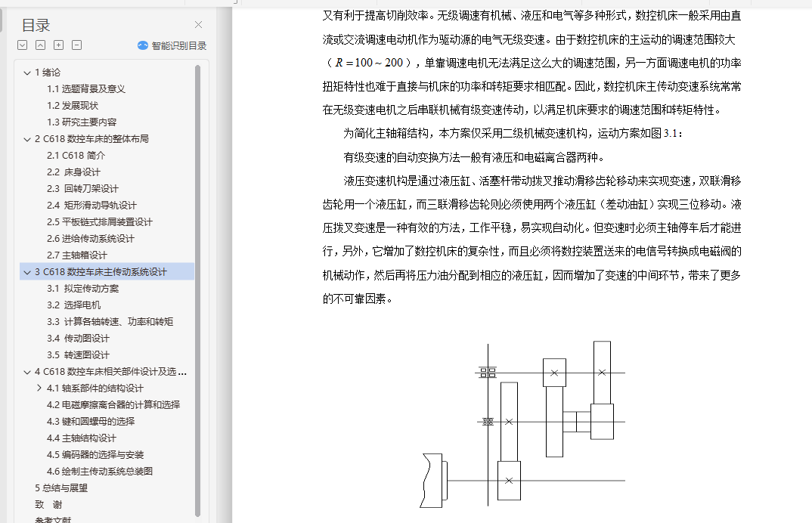The width and height of the screenshot is (812, 523).
Task: Open 4.4 主轴结构设计
Action: tap(82, 438)
